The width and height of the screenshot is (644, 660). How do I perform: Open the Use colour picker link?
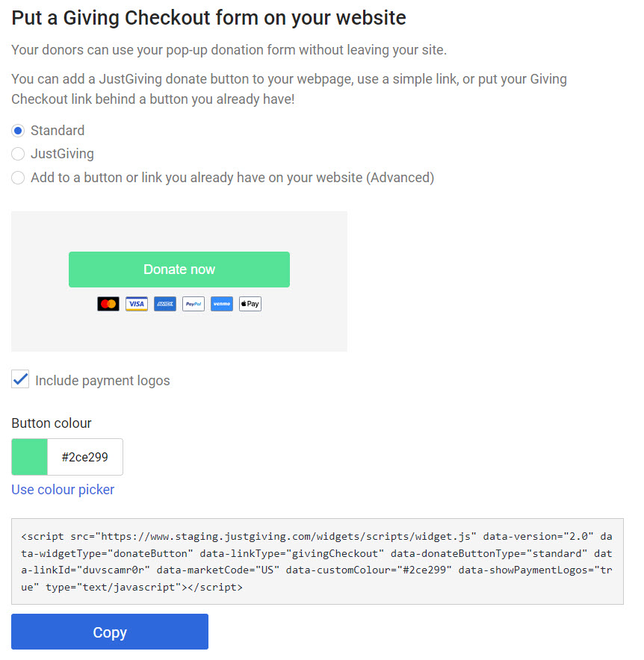coord(63,490)
